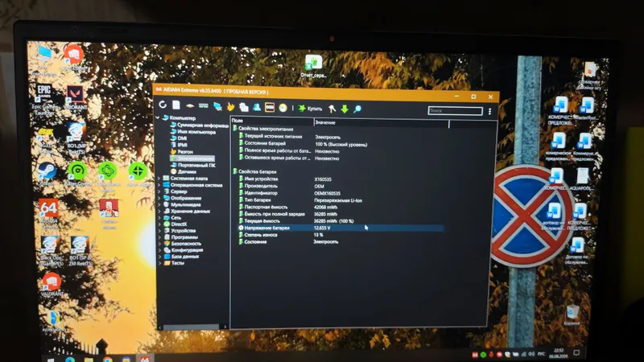Select the Напряжение батареи row
The height and width of the screenshot is (362, 644).
tap(341, 228)
